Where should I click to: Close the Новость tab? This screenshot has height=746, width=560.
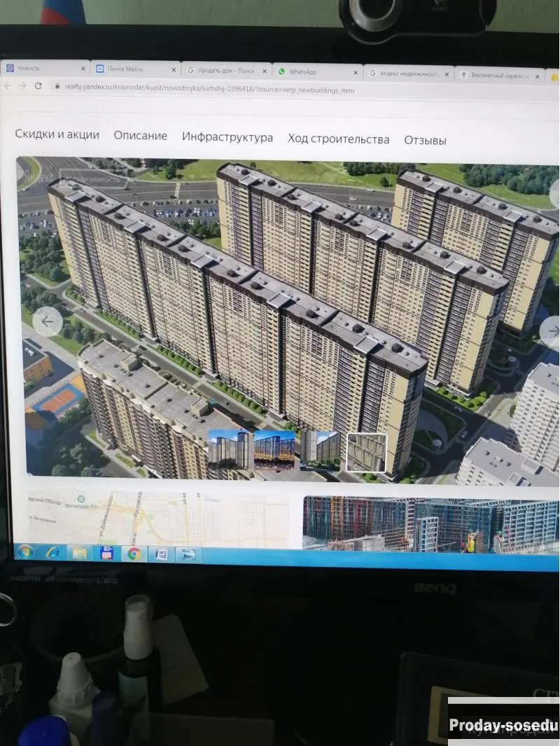(83, 69)
